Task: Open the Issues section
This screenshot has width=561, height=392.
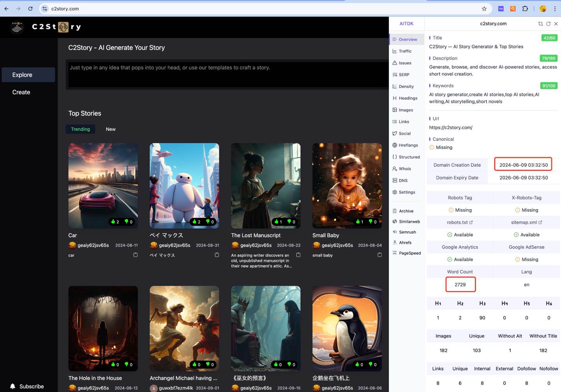Action: click(405, 63)
